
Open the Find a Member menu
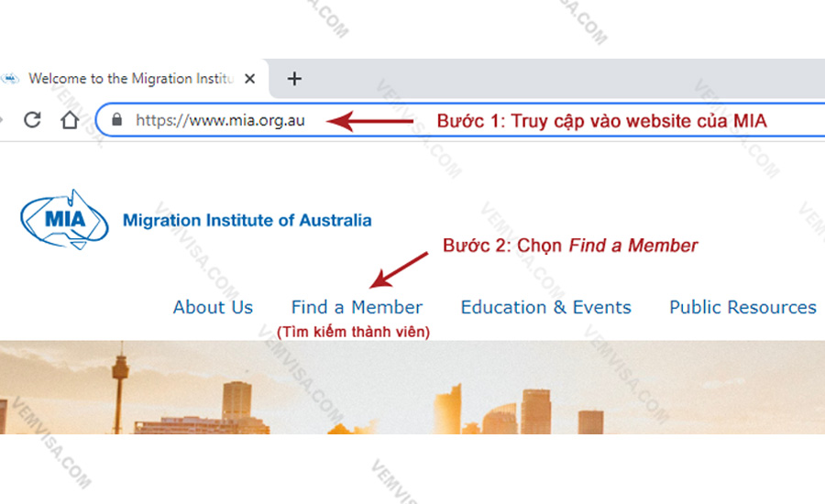tap(357, 307)
